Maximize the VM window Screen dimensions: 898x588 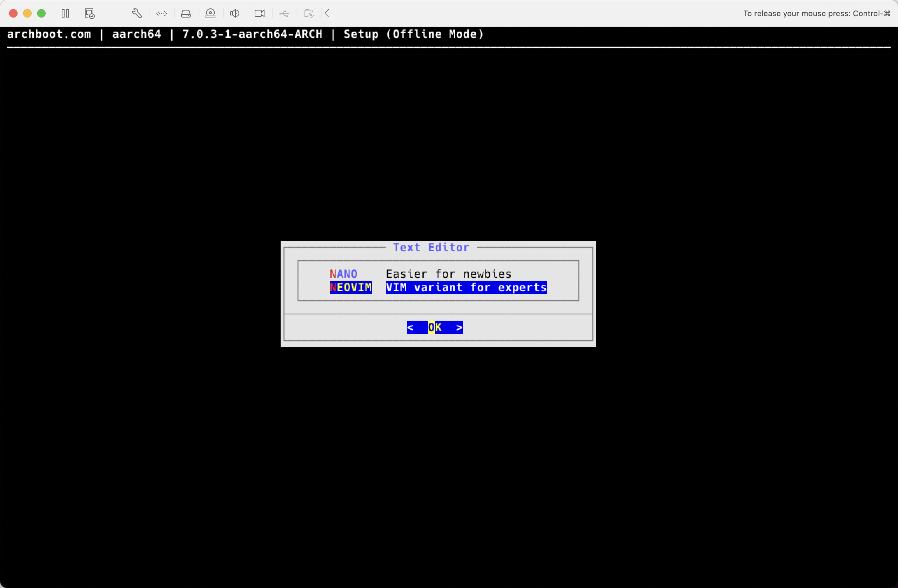pyautogui.click(x=41, y=14)
